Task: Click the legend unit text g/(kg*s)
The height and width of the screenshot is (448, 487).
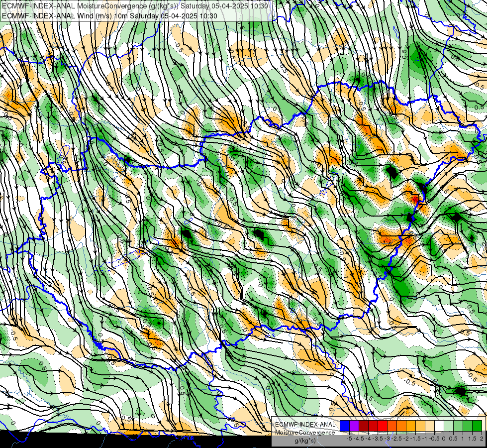Action: tap(305, 441)
